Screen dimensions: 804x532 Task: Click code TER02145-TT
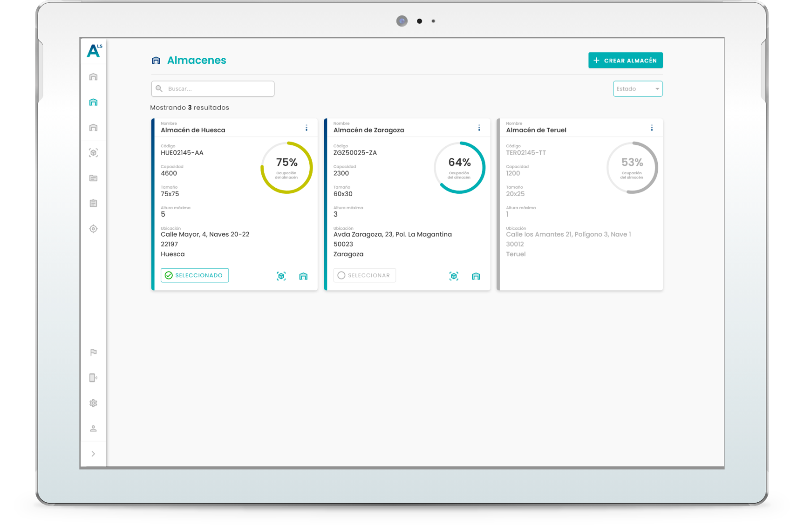[526, 153]
